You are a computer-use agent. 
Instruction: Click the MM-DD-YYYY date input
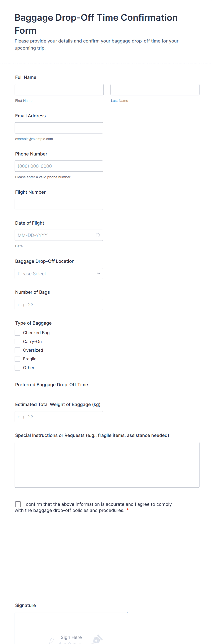[x=55, y=235]
